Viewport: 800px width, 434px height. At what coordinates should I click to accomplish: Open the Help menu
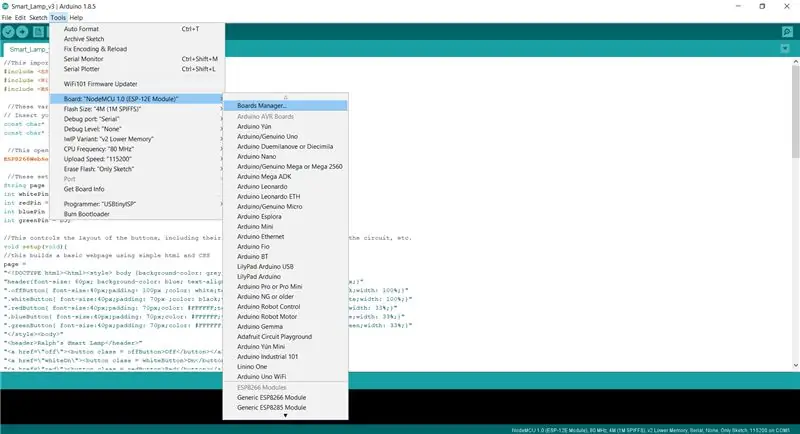pos(76,17)
